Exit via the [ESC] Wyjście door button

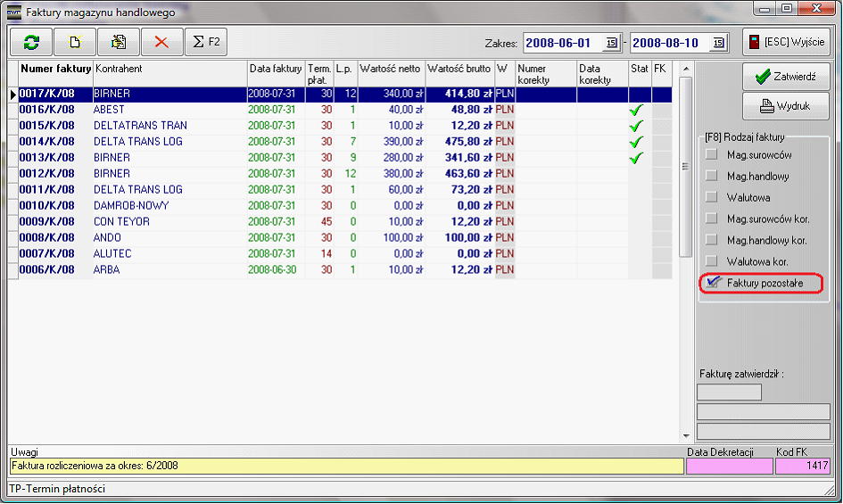click(786, 42)
